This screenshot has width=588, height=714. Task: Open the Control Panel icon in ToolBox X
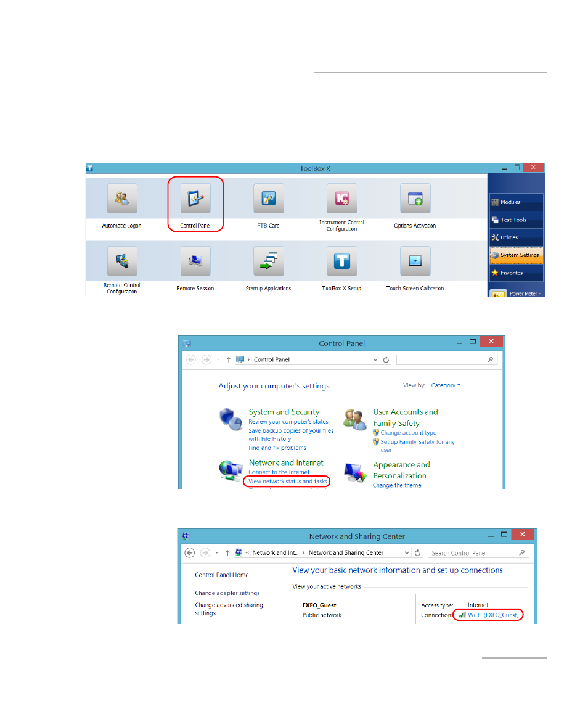point(195,199)
